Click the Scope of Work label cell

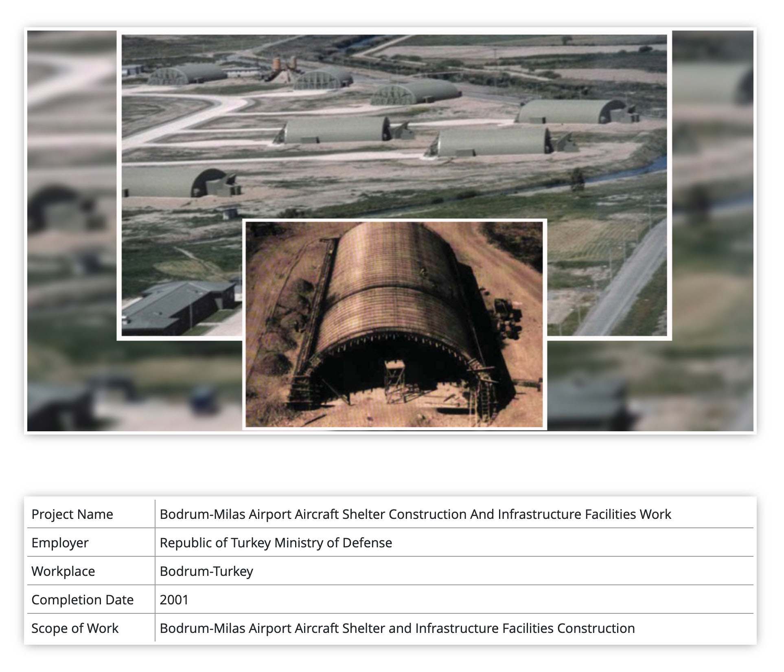coord(75,628)
